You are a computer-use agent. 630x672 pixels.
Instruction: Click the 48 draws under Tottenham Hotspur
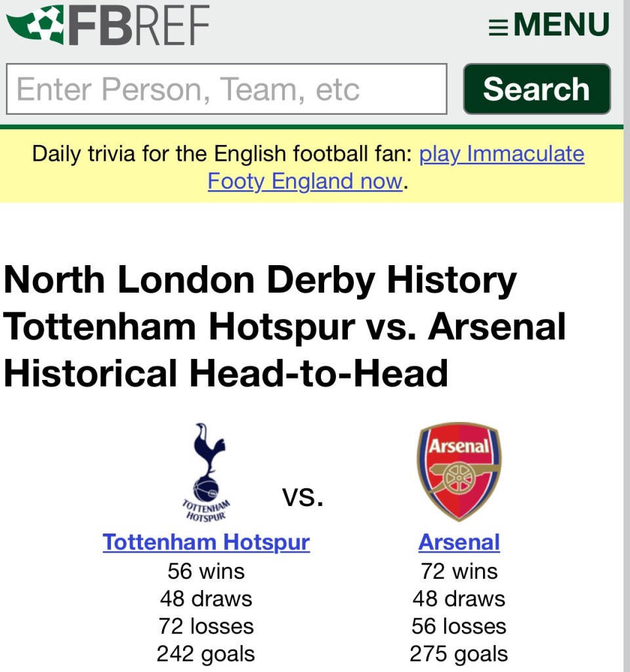tap(206, 598)
